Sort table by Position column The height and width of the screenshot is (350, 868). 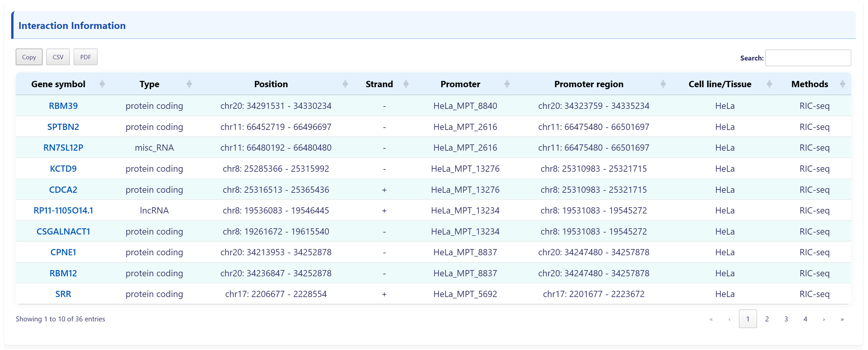click(x=271, y=84)
